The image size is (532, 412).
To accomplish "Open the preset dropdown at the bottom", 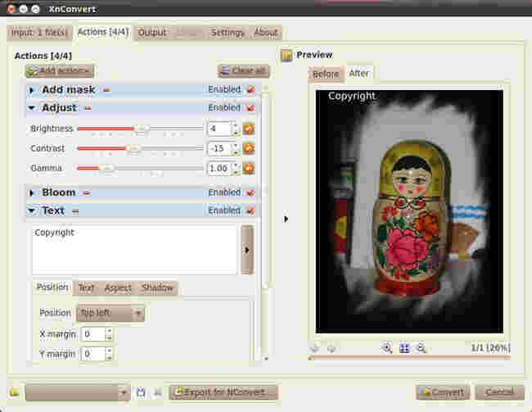I will [x=78, y=392].
